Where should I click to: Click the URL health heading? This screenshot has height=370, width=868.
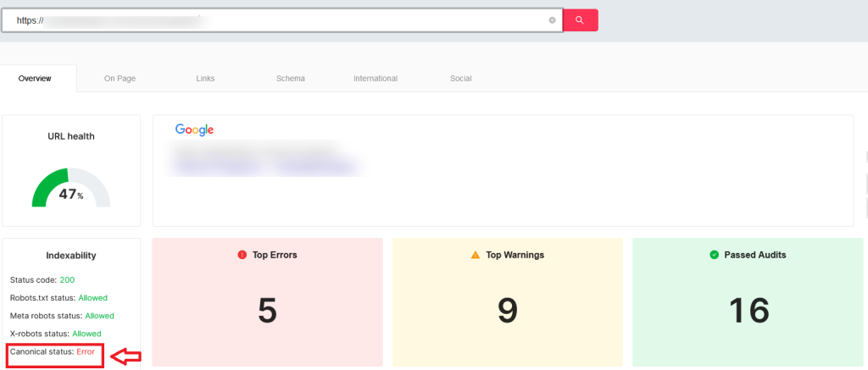tap(71, 136)
